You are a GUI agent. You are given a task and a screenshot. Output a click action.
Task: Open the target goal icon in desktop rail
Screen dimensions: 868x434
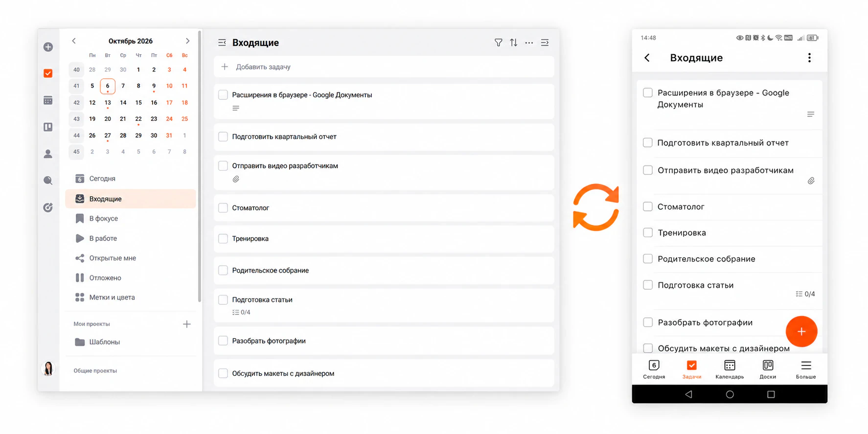(48, 207)
